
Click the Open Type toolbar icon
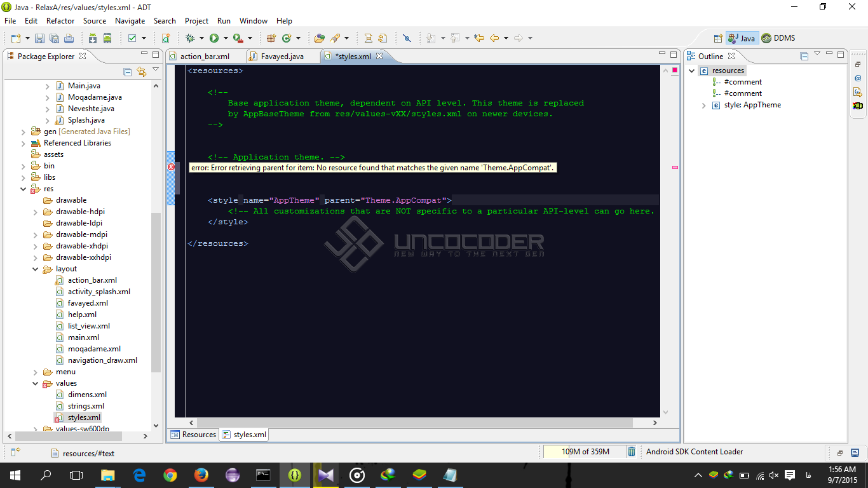[x=320, y=38]
